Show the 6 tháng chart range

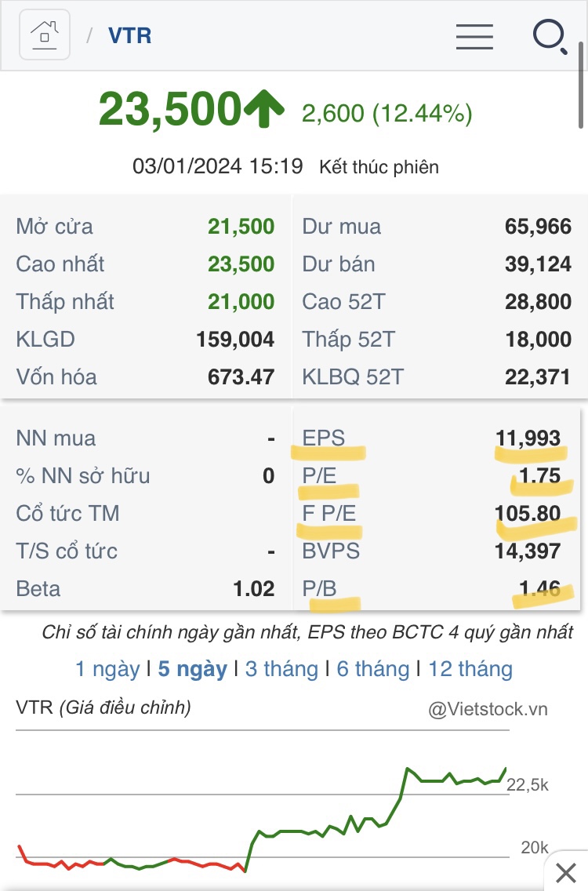click(373, 669)
